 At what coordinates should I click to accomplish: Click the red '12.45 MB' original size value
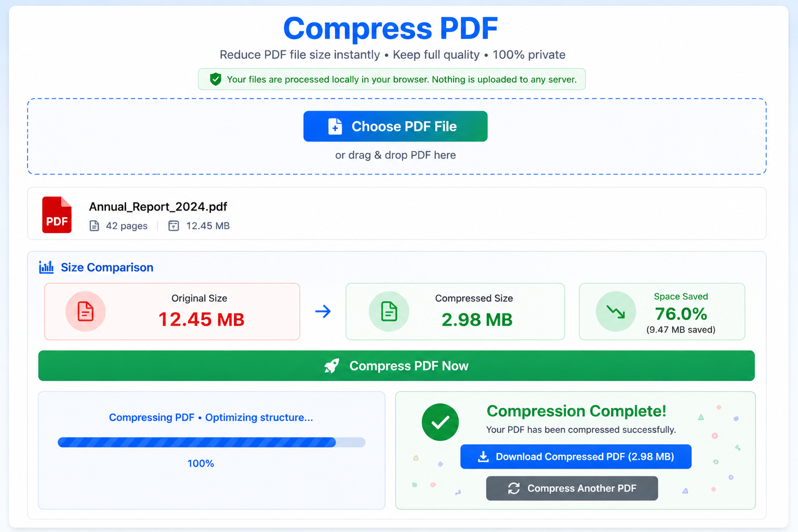[x=202, y=320]
